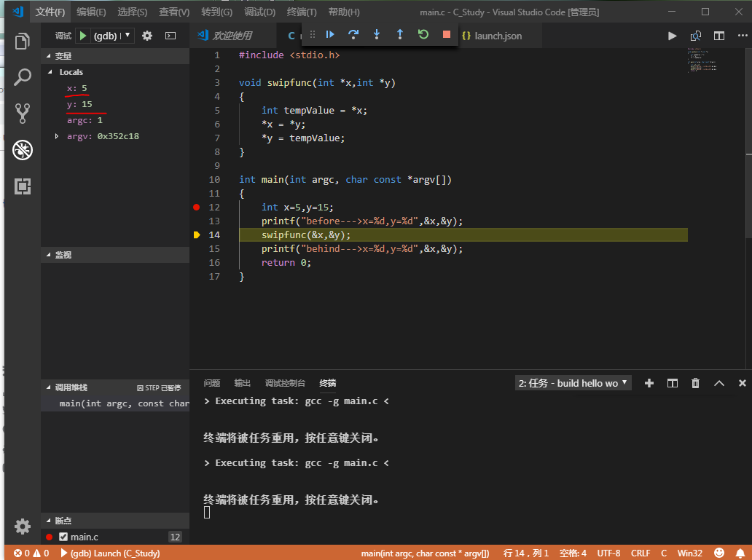Viewport: 752px width, 560px height.
Task: Open the Search view in activity bar
Action: (22, 77)
